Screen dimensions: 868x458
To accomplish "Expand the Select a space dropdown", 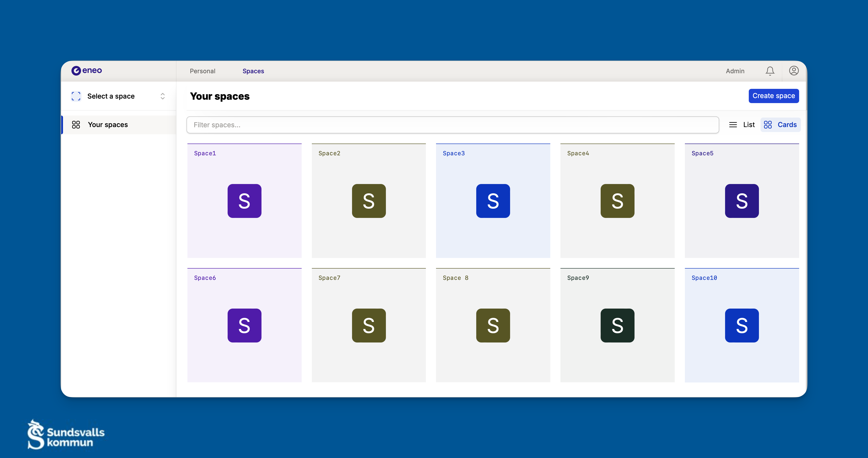I will [x=111, y=96].
